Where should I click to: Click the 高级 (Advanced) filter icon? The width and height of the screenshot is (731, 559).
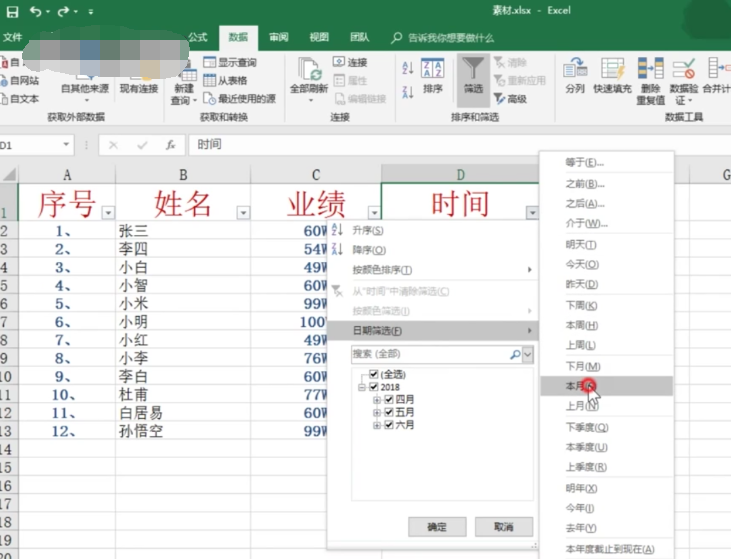click(499, 99)
